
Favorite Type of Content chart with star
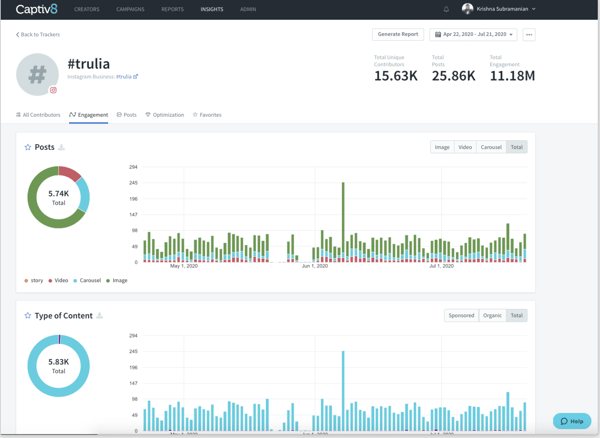pyautogui.click(x=28, y=316)
